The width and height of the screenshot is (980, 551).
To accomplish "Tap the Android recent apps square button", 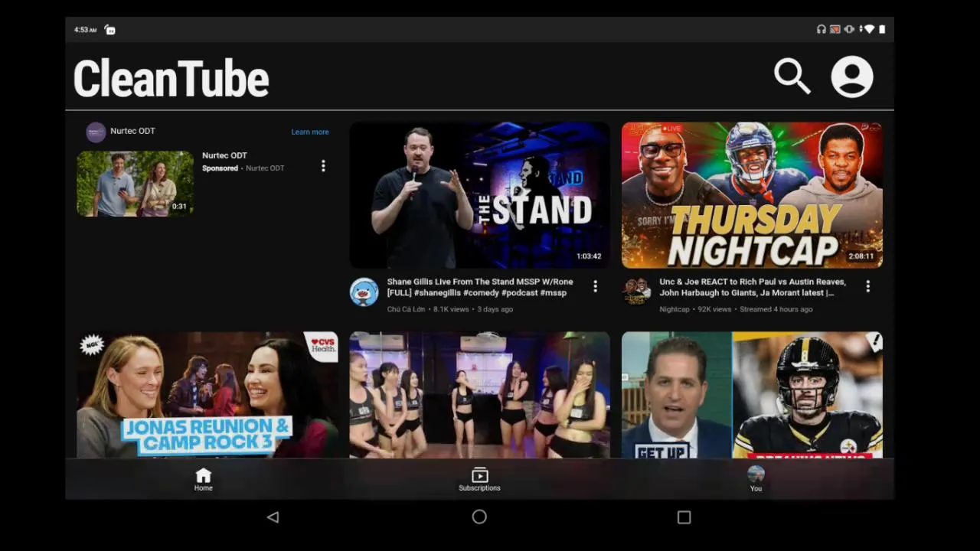I will click(x=684, y=517).
